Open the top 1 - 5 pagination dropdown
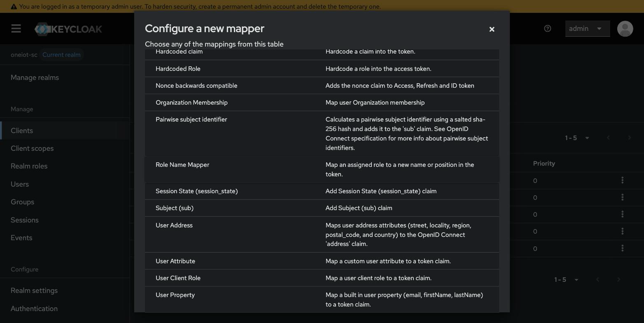 [577, 138]
